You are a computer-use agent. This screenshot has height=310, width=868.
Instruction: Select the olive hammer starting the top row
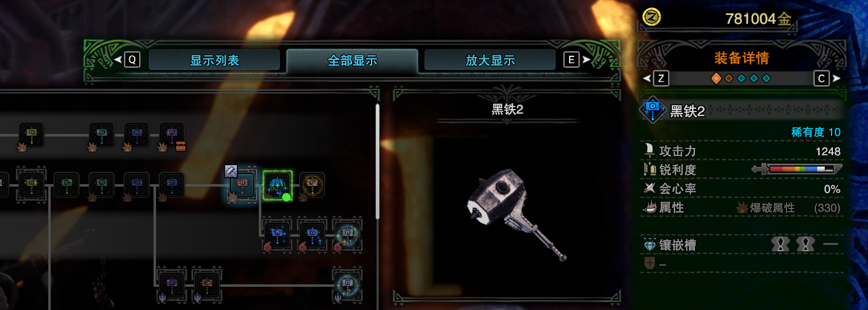[31, 134]
